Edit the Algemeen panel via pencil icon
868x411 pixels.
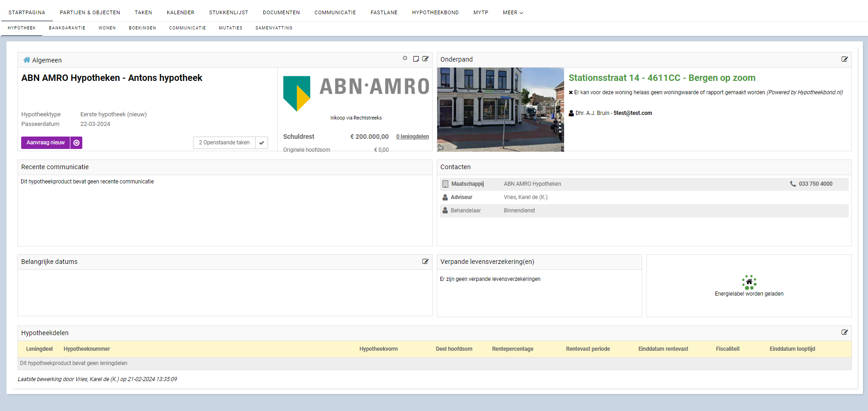coord(425,59)
